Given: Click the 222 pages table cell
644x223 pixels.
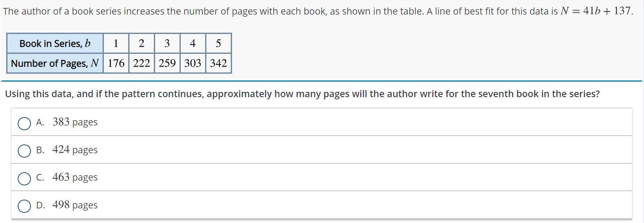Looking at the screenshot, I should (x=141, y=63).
